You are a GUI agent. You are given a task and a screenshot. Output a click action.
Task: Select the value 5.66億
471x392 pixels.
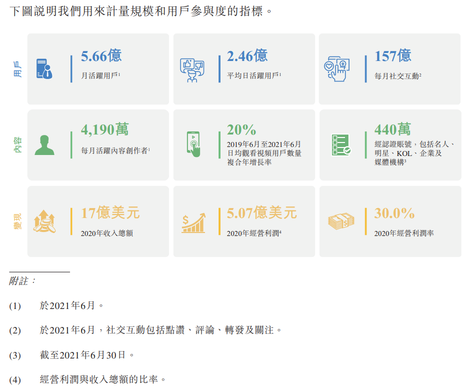pyautogui.click(x=101, y=56)
